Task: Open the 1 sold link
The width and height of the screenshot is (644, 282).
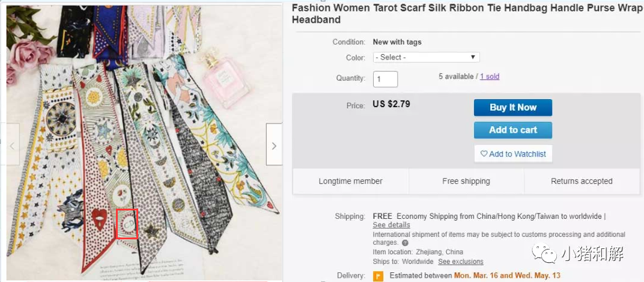Action: coord(490,76)
